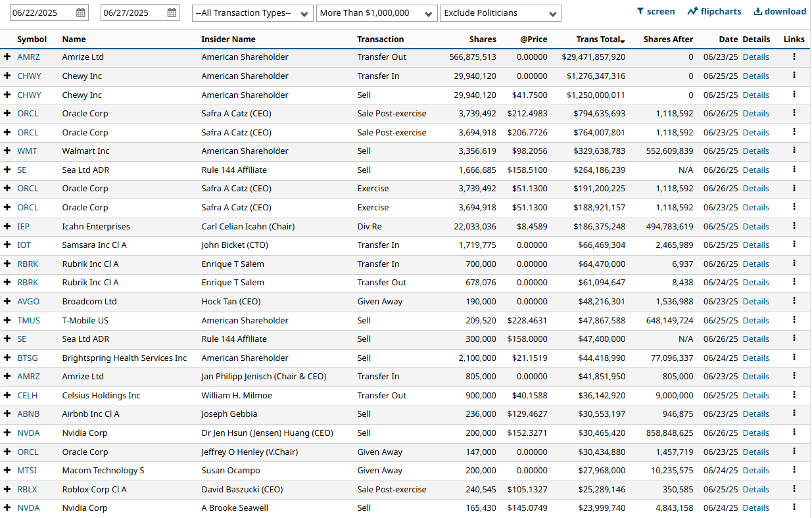Screen dimensions: 812x518
Task: Open links menu for T-Mobile US row
Action: point(794,320)
